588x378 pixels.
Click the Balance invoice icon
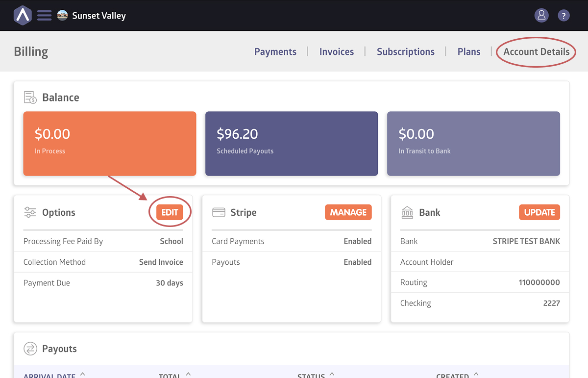[30, 97]
